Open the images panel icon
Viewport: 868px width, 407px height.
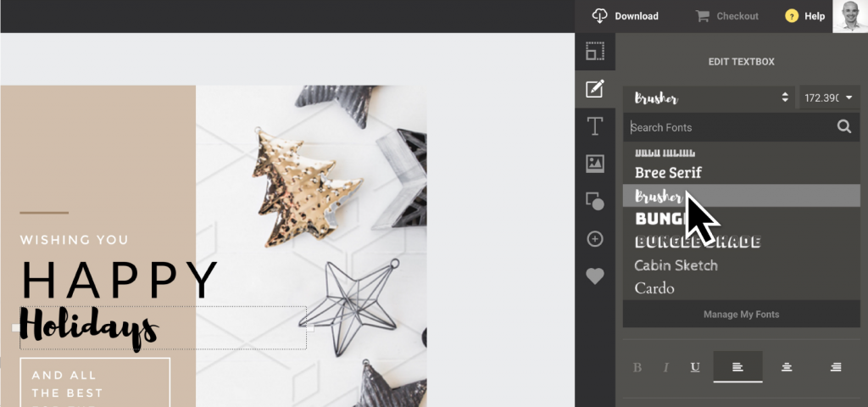pyautogui.click(x=595, y=164)
